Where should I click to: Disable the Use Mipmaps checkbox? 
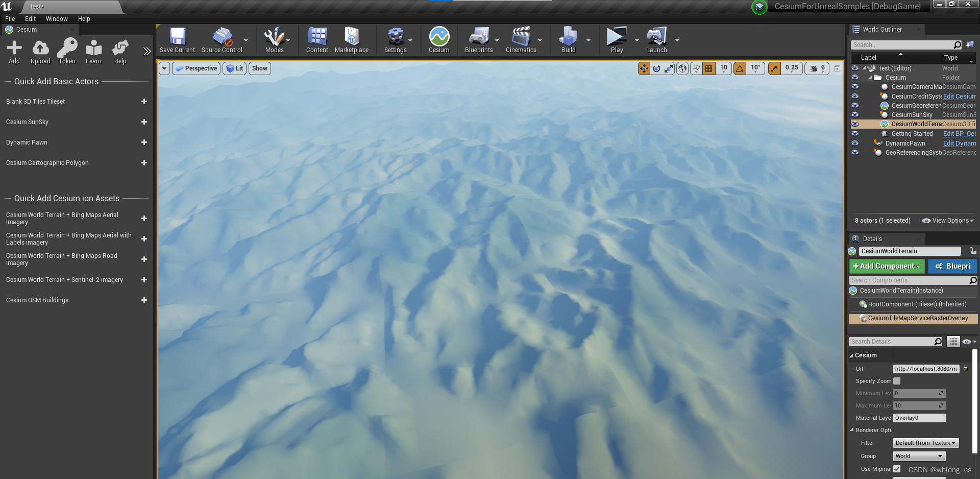(897, 468)
